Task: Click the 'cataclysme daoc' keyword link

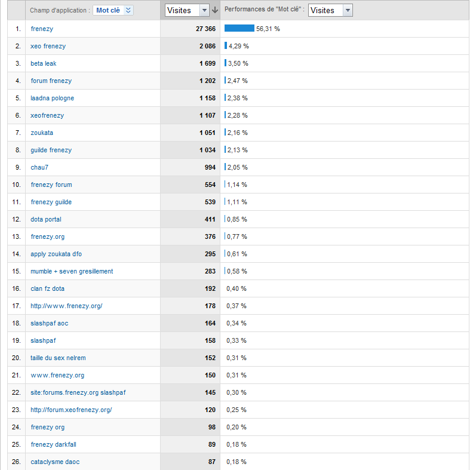Action: (55, 462)
